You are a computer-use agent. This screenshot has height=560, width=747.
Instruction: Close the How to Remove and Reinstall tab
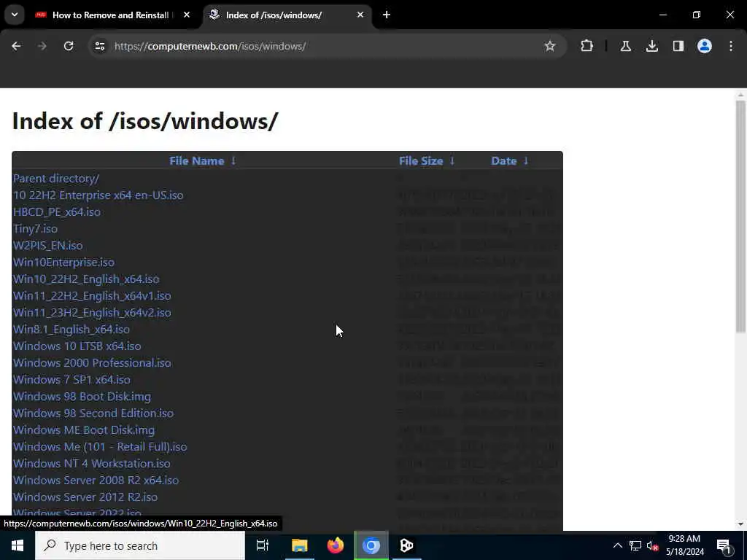[x=187, y=15]
